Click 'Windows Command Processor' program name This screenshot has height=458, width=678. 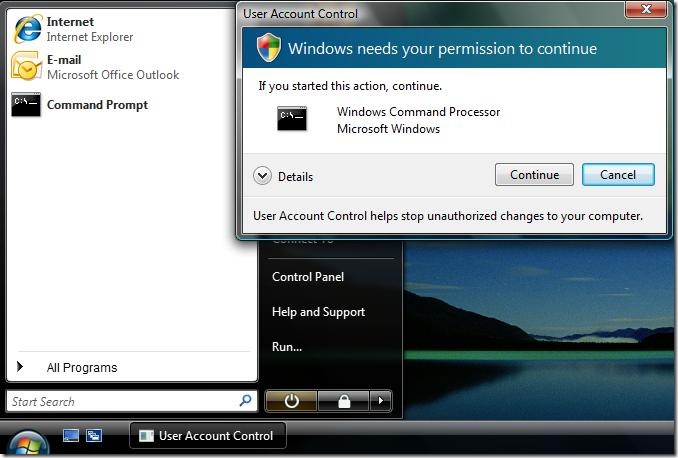pyautogui.click(x=419, y=112)
